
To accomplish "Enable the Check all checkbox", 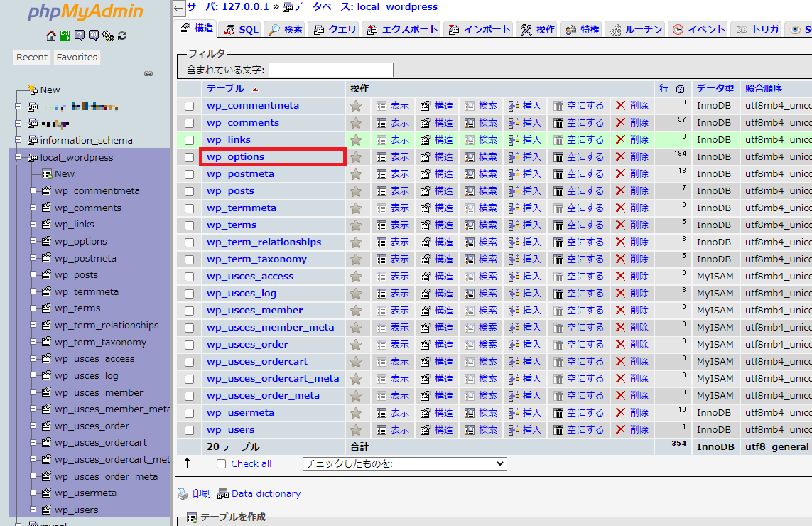I will coord(222,464).
